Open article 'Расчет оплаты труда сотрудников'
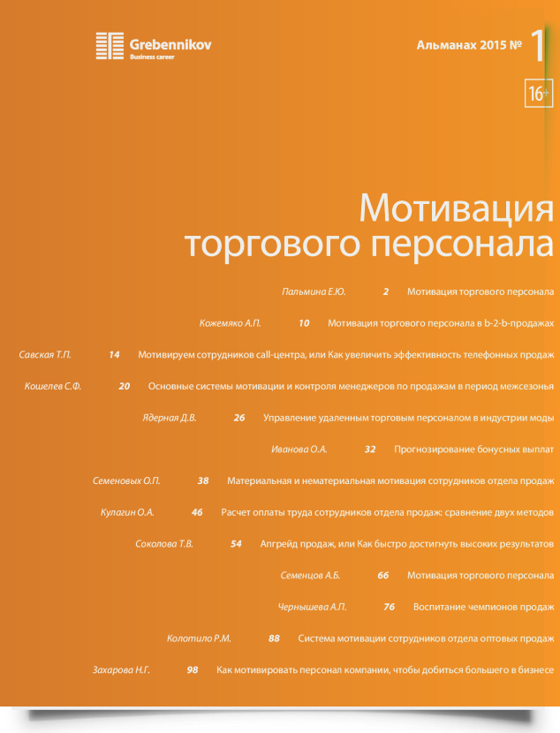The width and height of the screenshot is (560, 733). [388, 512]
